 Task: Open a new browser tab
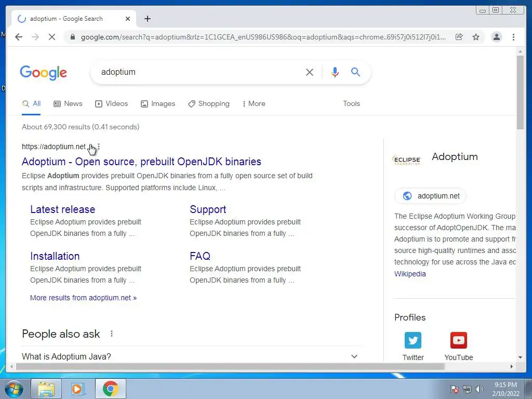point(147,19)
